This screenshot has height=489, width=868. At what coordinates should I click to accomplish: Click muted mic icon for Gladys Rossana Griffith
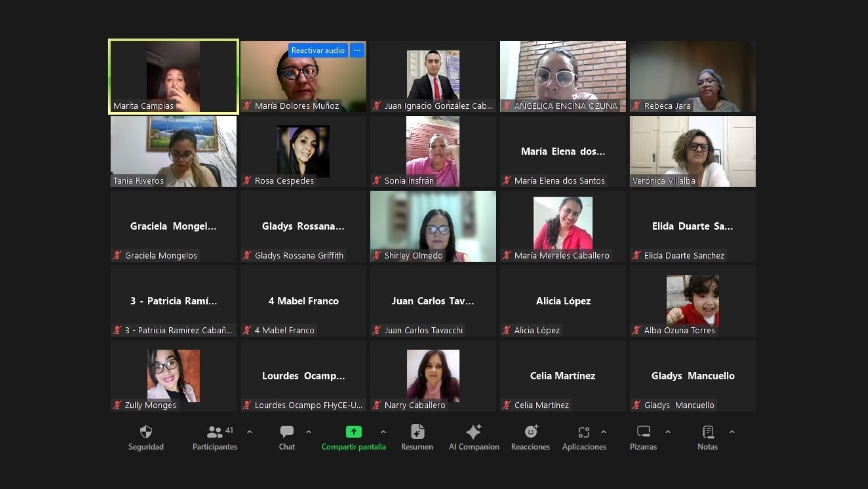click(247, 255)
